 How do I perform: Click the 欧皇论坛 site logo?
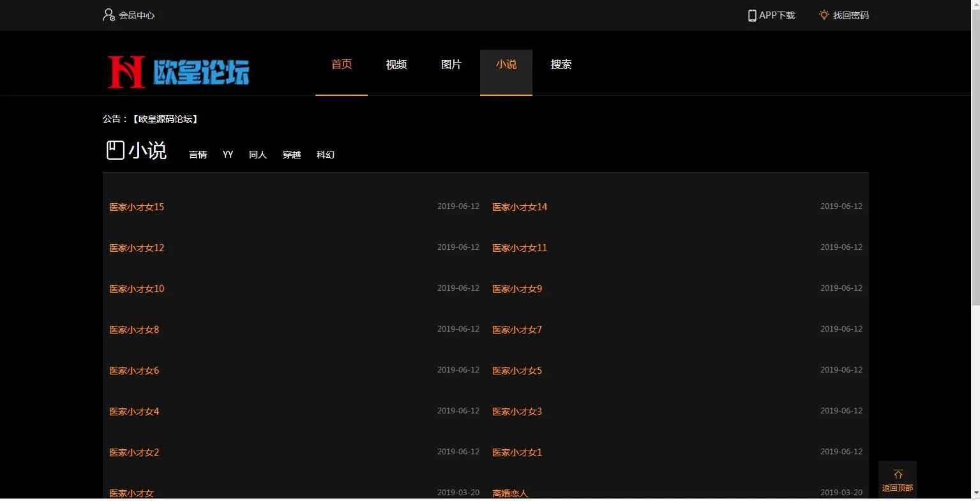[x=178, y=72]
